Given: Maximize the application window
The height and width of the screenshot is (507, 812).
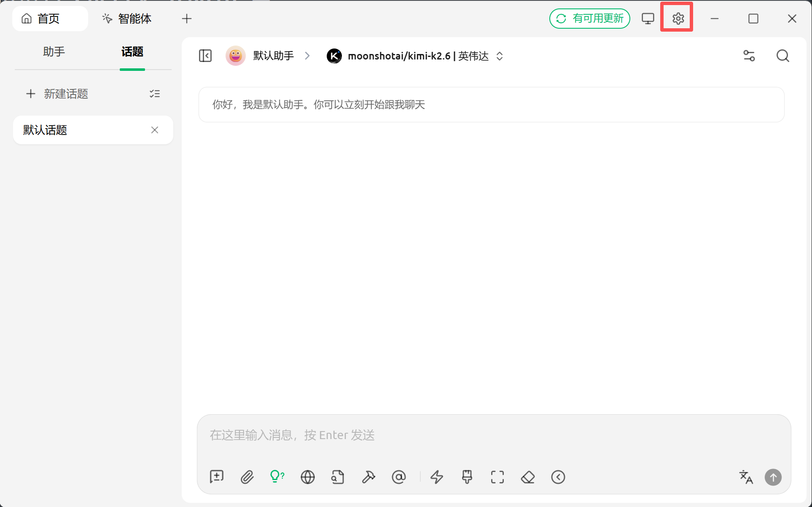Looking at the screenshot, I should (753, 19).
